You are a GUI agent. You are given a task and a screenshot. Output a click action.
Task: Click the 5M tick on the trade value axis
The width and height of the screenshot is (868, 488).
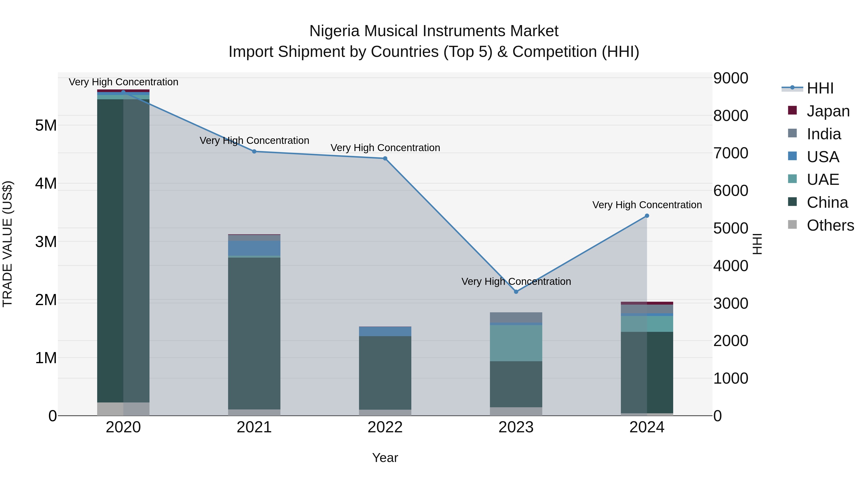(x=46, y=126)
